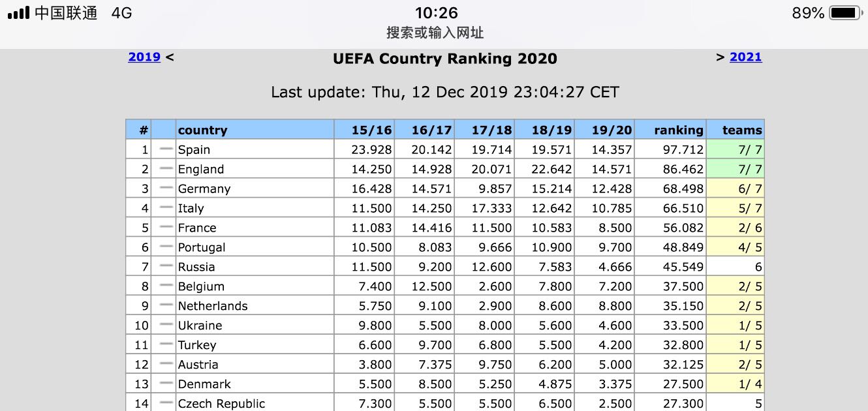Tap the 10:26 clock in status bar
Screen dimensions: 868x411
coord(437,13)
